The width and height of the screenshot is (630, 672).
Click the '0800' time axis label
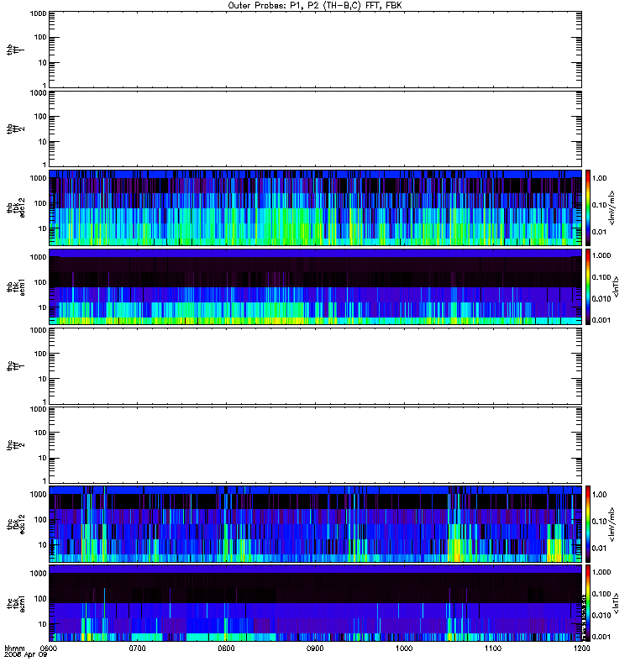point(226,648)
